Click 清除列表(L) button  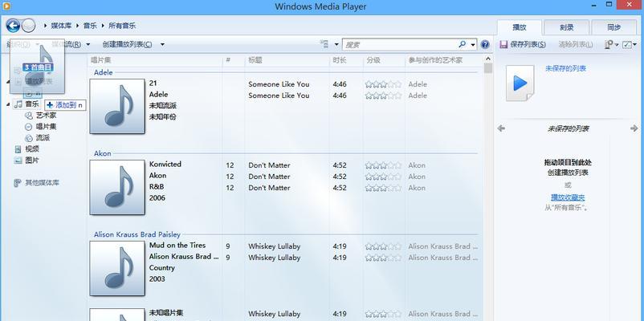576,44
